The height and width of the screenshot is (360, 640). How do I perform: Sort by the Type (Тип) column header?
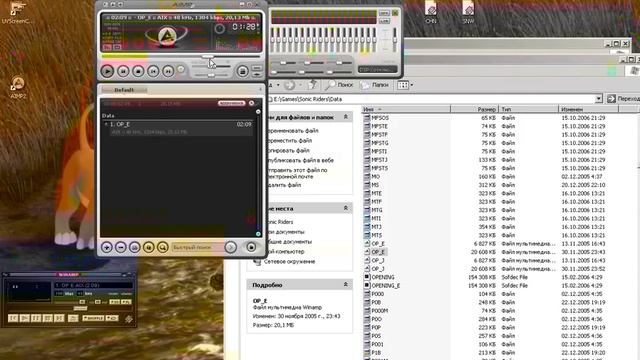(528, 109)
